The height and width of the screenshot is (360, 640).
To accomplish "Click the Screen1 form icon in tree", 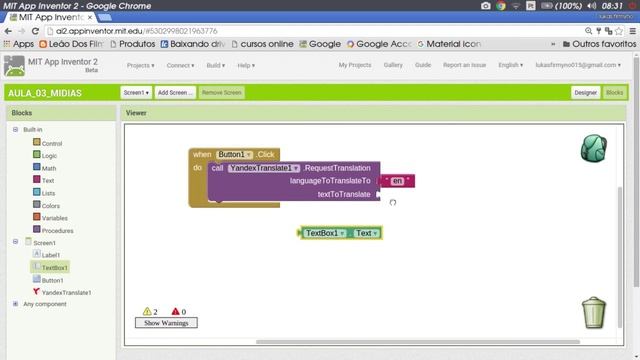I will point(28,242).
